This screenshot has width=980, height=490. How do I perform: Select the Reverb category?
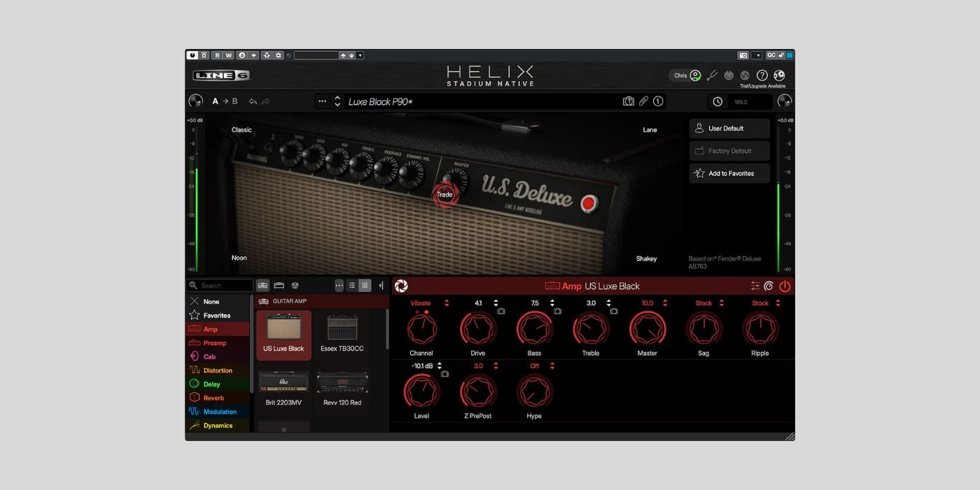click(218, 398)
